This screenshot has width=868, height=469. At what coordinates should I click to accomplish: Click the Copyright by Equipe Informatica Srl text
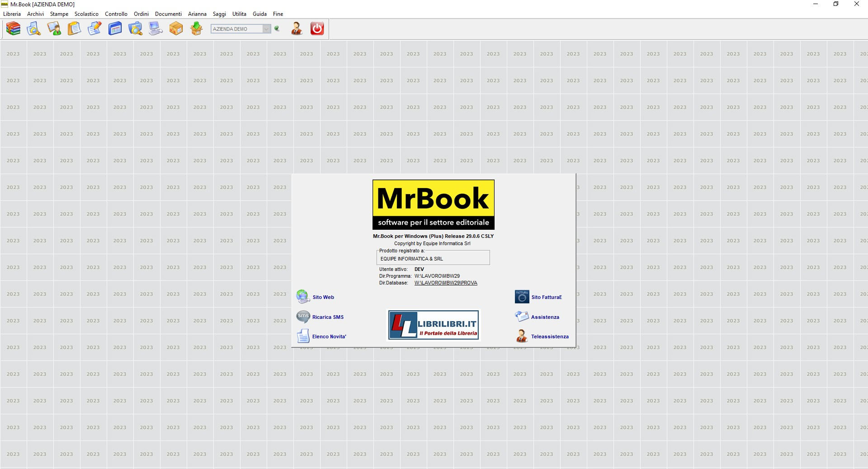pos(432,243)
